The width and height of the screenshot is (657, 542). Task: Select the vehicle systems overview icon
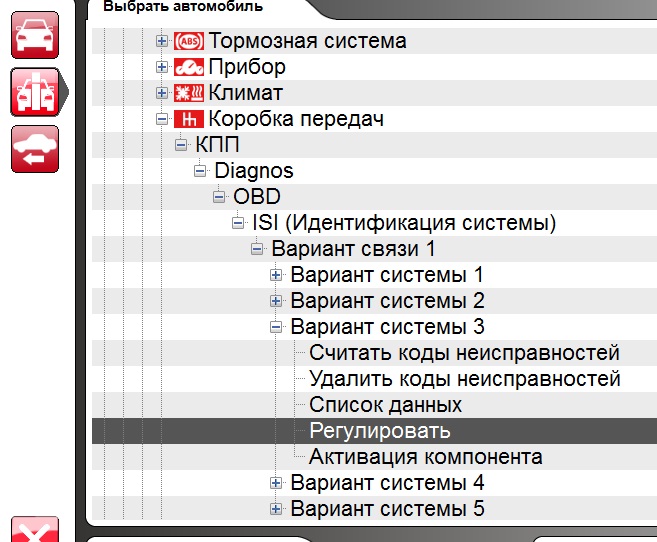35,92
